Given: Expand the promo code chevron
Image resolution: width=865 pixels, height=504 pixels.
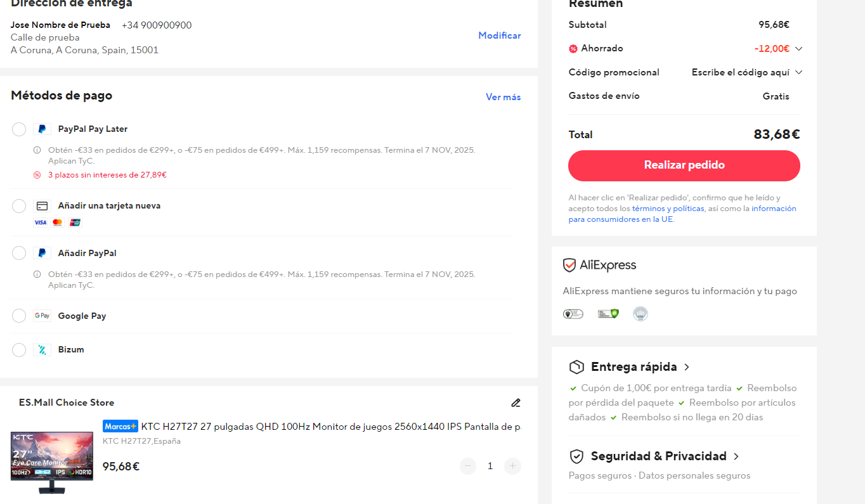Looking at the screenshot, I should click(x=798, y=72).
